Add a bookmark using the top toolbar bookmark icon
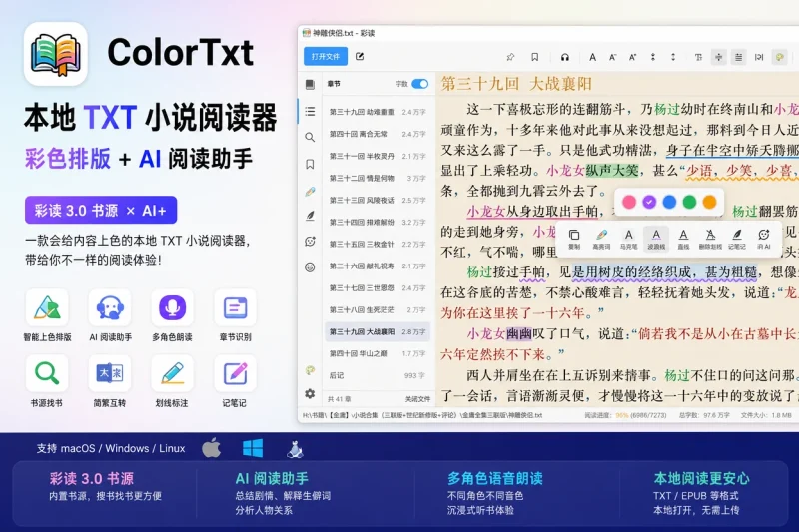Screen dimensions: 799x532 pos(534,57)
